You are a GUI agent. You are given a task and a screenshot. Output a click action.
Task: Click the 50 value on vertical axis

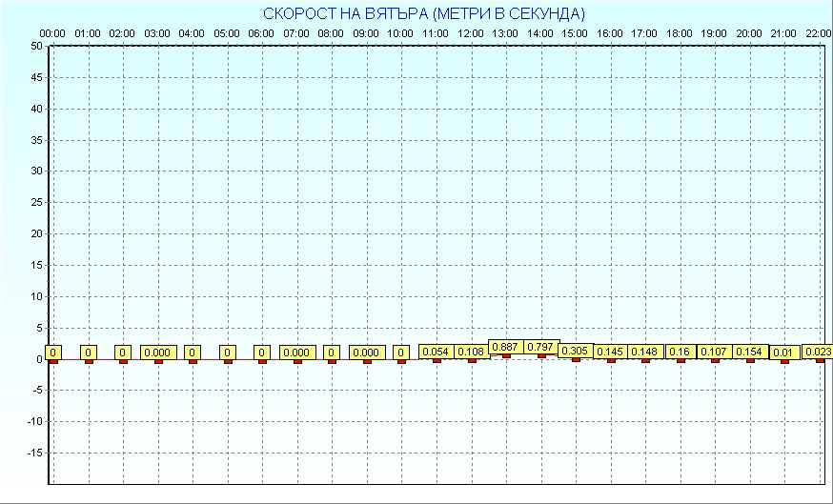coord(36,46)
